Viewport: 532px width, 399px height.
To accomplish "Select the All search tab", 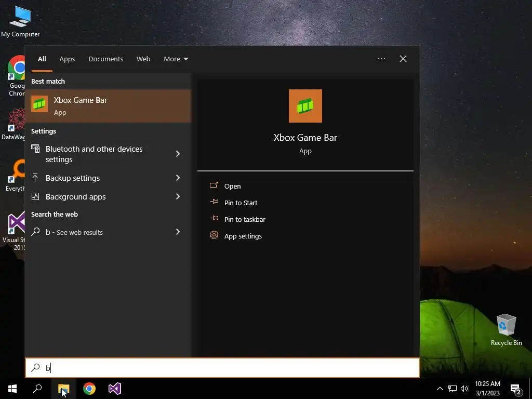I will pyautogui.click(x=42, y=59).
